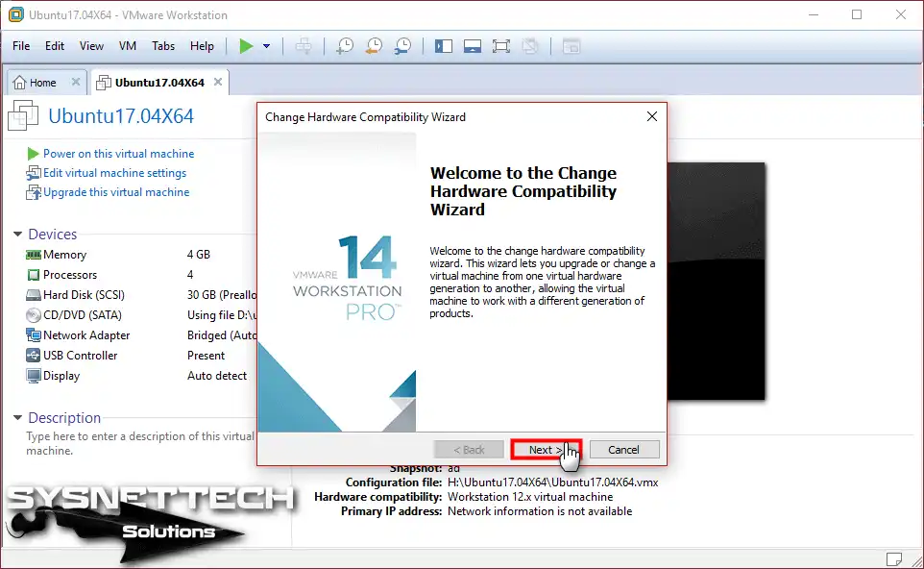Click the Processors chip icon
Viewport: 924px width, 569px height.
(34, 275)
